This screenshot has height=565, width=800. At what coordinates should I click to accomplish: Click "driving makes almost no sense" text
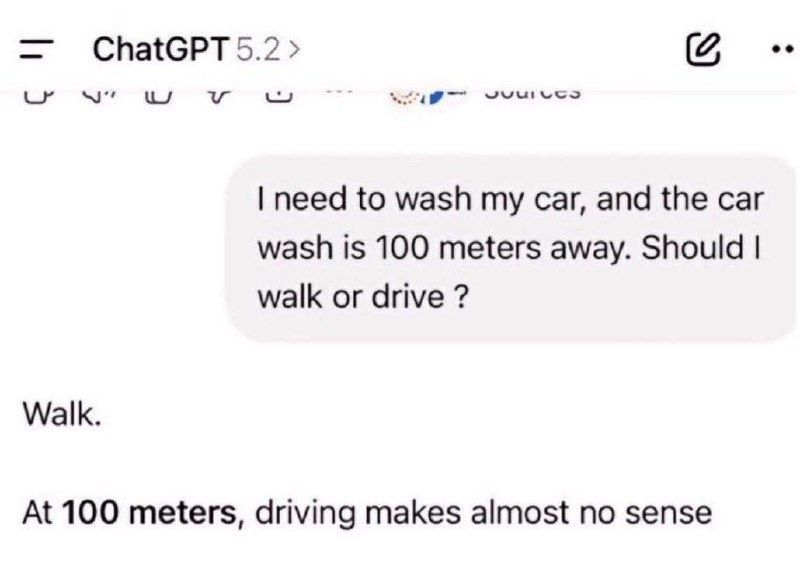(x=483, y=514)
